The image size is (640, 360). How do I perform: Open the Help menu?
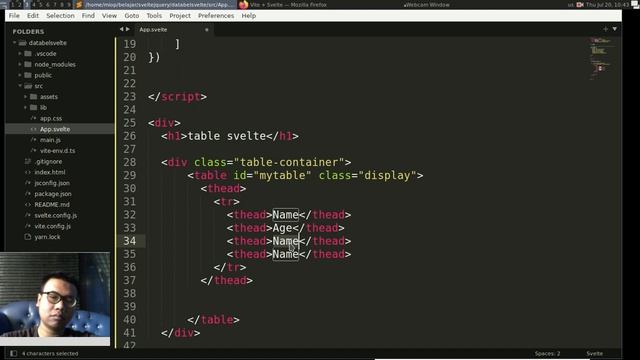click(x=249, y=16)
